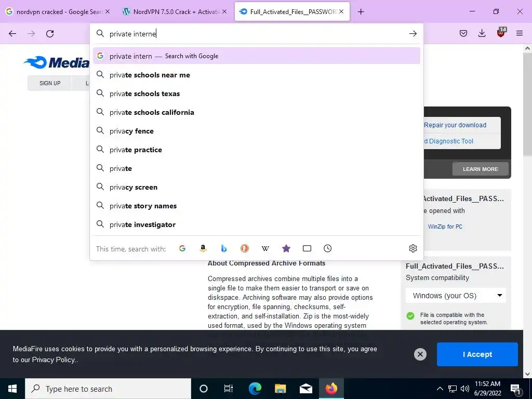Open search settings gear icon
Image resolution: width=532 pixels, height=399 pixels.
[413, 248]
